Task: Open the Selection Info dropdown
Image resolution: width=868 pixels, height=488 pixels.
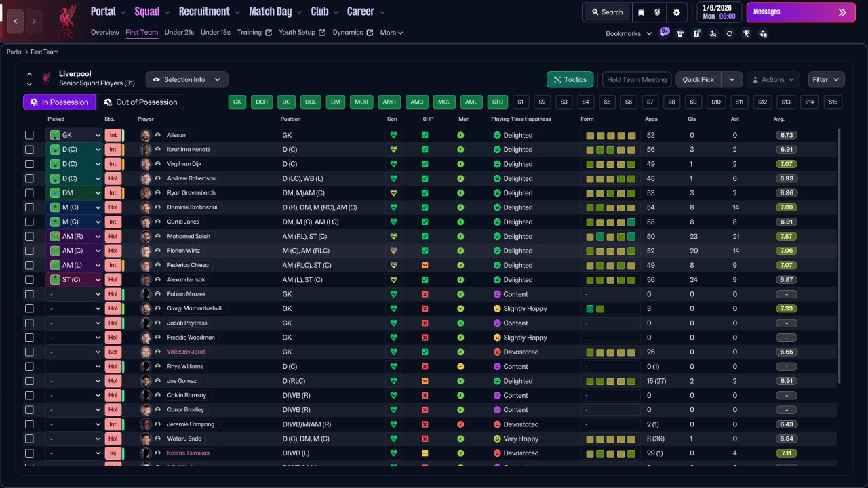Action: pyautogui.click(x=186, y=79)
